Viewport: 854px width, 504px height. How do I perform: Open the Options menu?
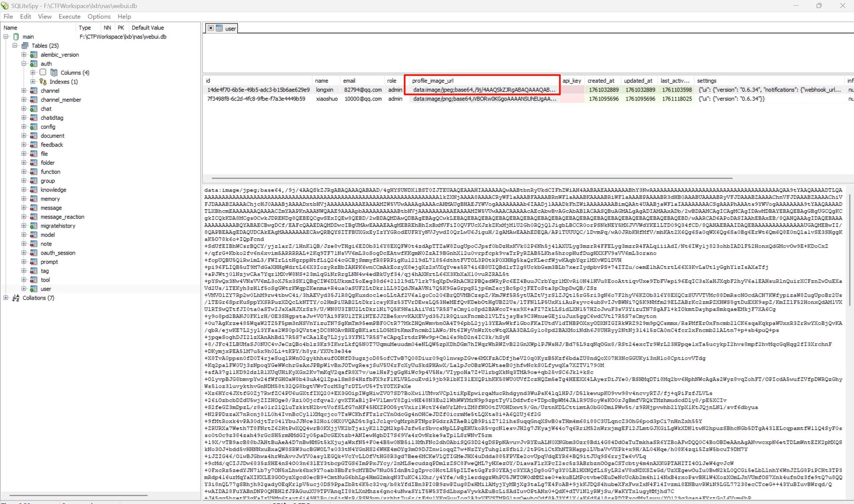click(x=98, y=16)
